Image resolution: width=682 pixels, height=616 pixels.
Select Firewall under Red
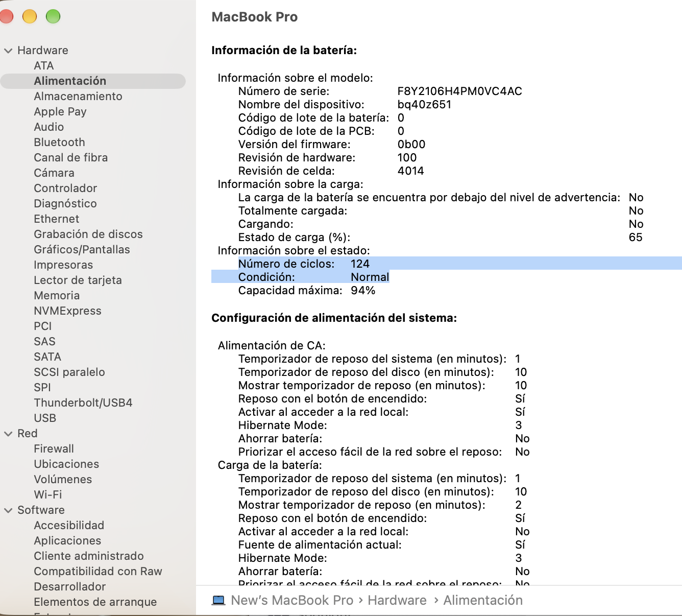[x=54, y=448]
